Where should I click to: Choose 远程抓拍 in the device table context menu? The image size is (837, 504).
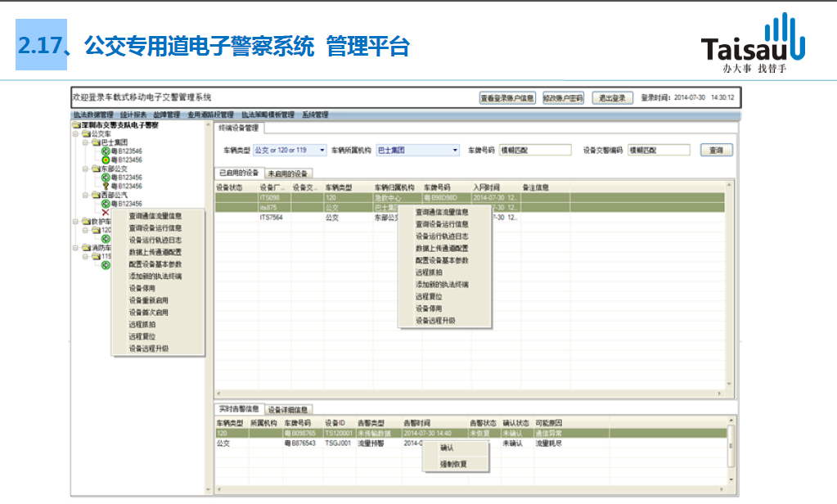[x=429, y=272]
